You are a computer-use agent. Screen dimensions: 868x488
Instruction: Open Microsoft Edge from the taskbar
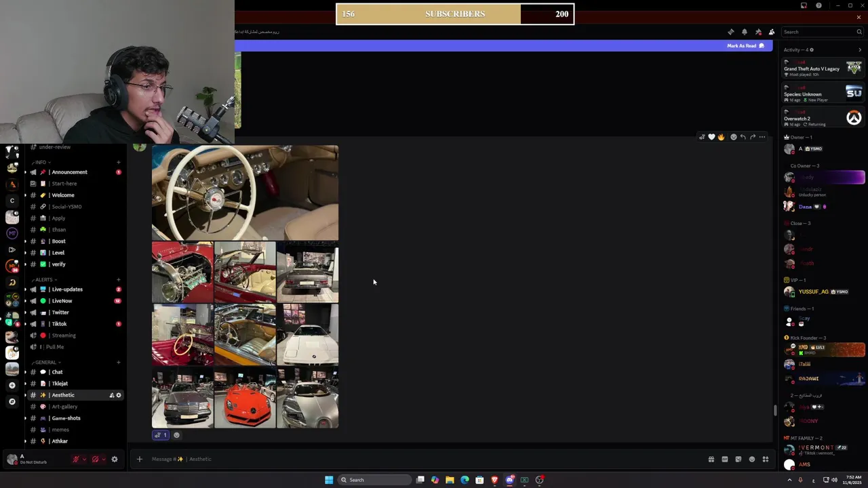pos(465,480)
